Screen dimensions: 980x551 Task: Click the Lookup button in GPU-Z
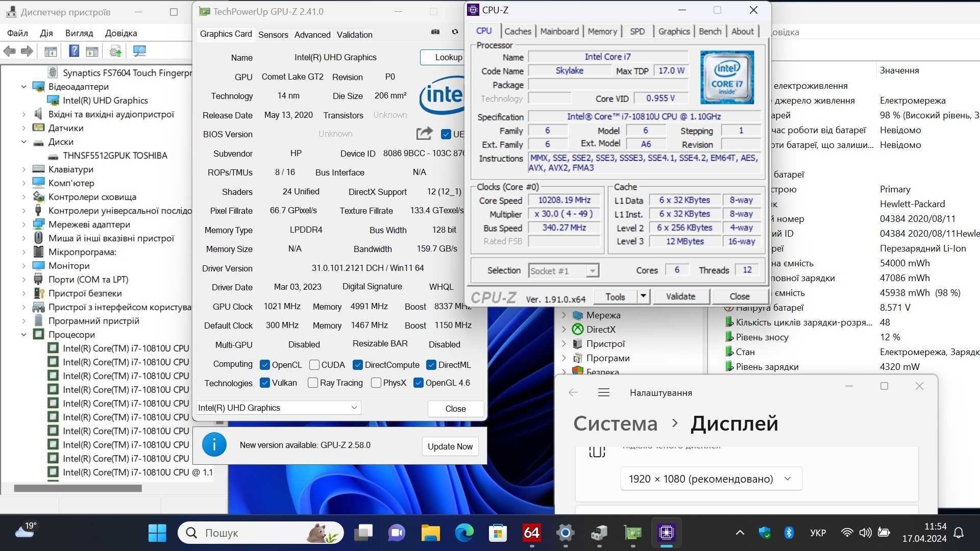coord(443,57)
